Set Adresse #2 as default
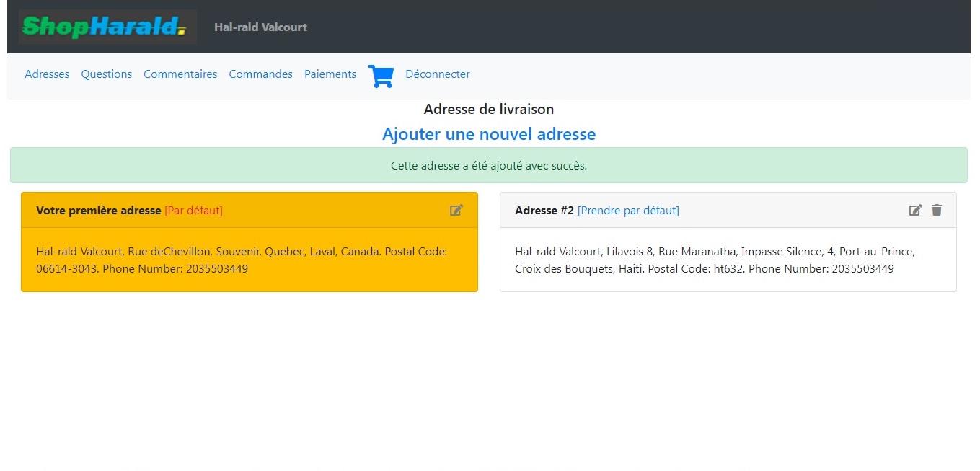980x471 pixels. point(628,211)
